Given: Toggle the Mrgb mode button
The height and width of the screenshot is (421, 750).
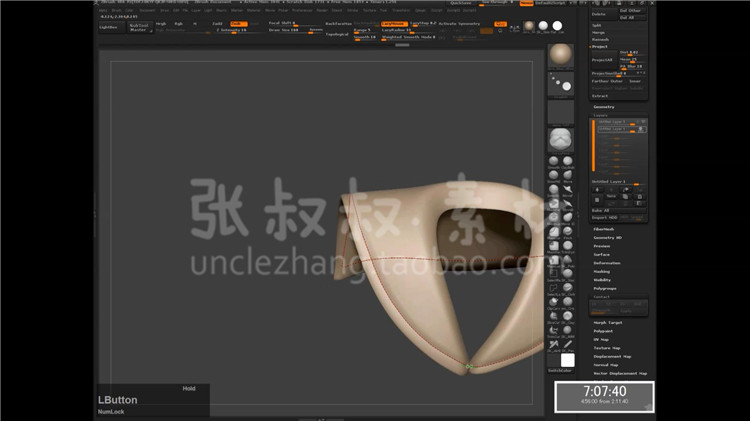Looking at the screenshot, I should (x=161, y=23).
